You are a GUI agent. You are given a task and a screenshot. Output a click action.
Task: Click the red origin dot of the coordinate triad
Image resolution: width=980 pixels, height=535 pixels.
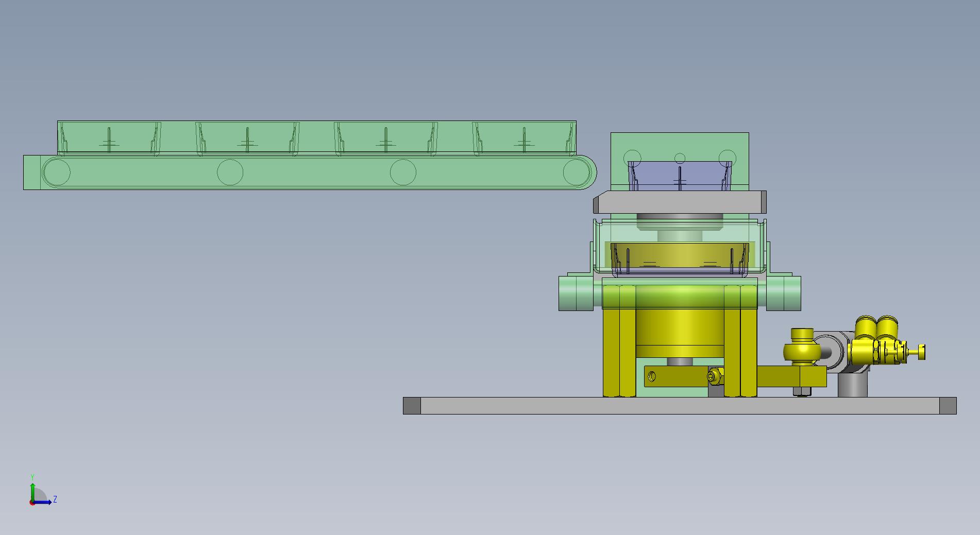pos(32,503)
